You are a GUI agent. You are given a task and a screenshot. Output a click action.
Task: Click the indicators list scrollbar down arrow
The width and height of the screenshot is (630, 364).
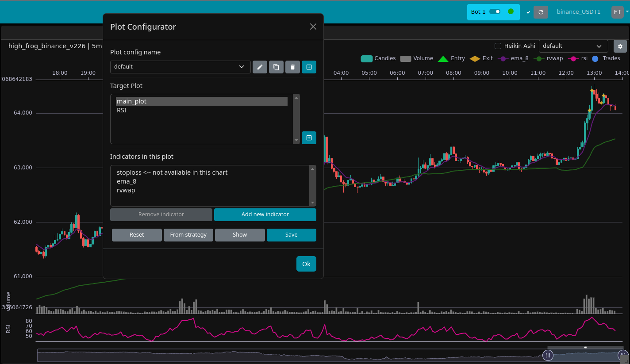(312, 202)
